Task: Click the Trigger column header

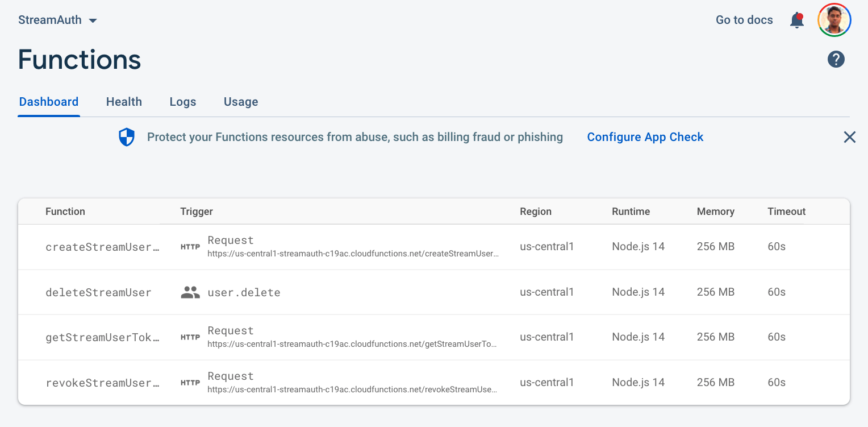Action: tap(197, 212)
